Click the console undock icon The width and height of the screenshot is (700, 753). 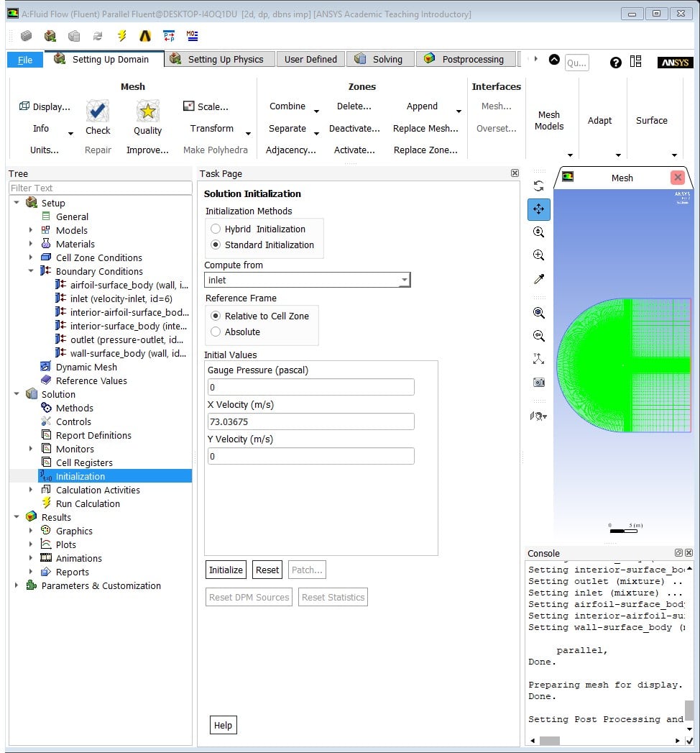click(678, 553)
